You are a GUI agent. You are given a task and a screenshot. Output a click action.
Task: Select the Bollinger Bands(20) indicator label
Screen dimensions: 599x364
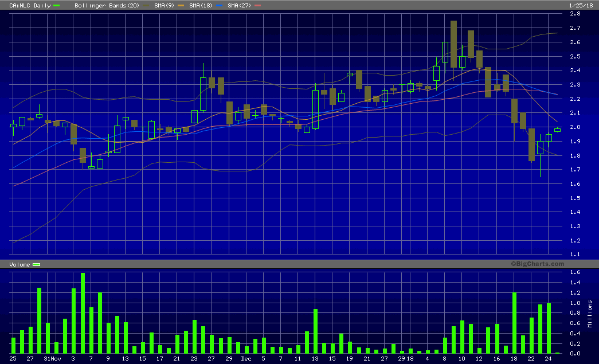click(x=107, y=5)
